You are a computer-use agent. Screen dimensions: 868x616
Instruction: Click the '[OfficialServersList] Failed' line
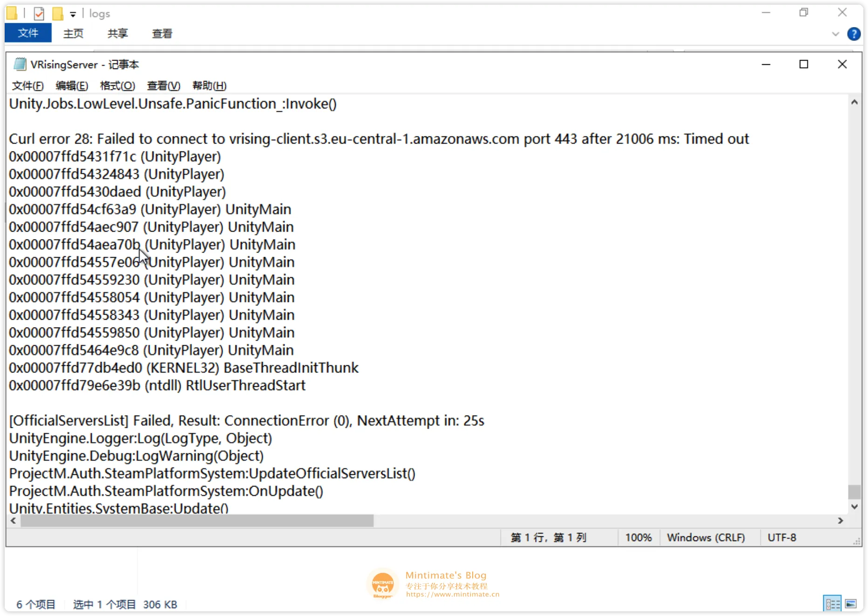click(247, 421)
